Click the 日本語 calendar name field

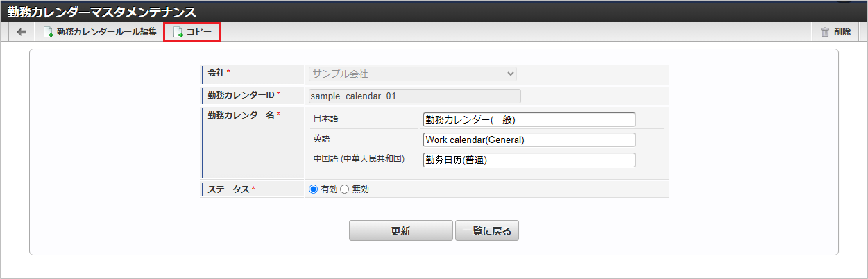[x=529, y=120]
